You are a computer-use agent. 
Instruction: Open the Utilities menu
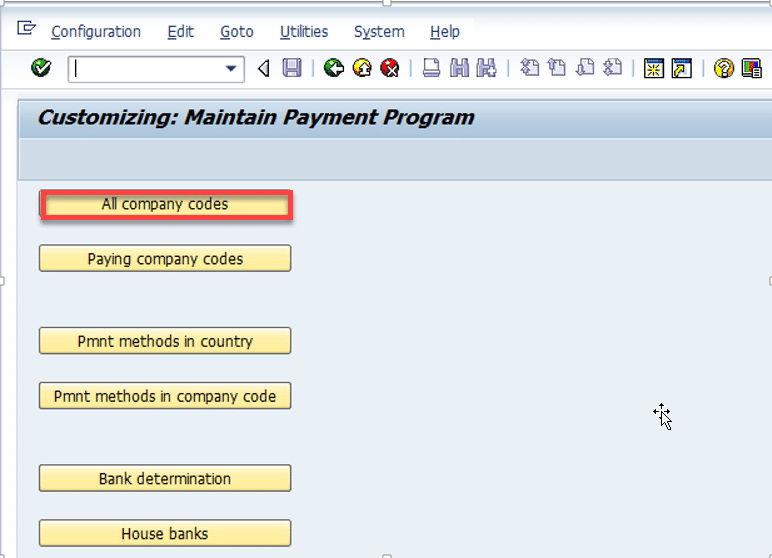click(304, 32)
